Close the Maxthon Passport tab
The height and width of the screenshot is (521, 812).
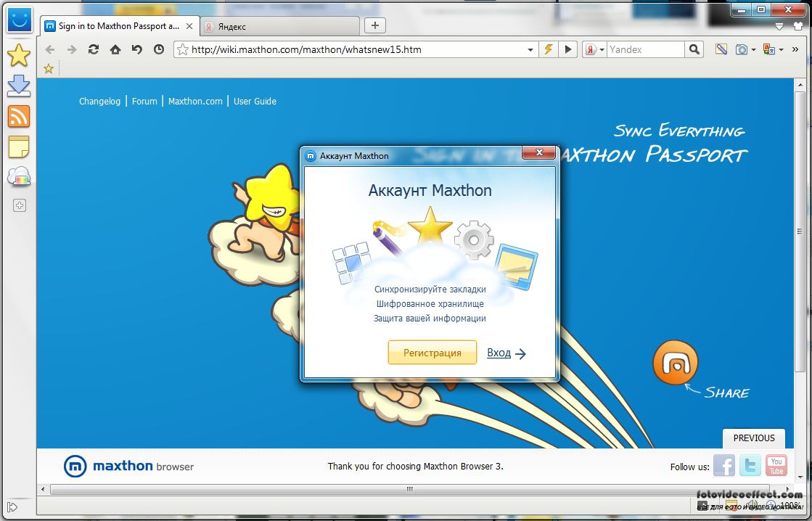pyautogui.click(x=189, y=26)
